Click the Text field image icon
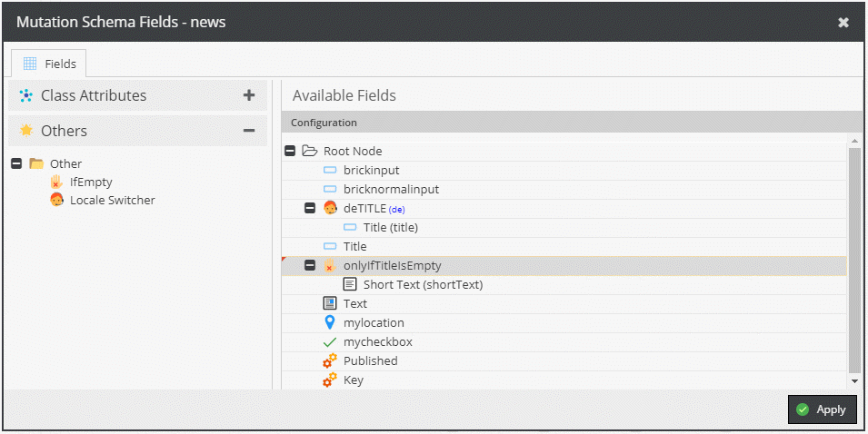 pos(330,303)
